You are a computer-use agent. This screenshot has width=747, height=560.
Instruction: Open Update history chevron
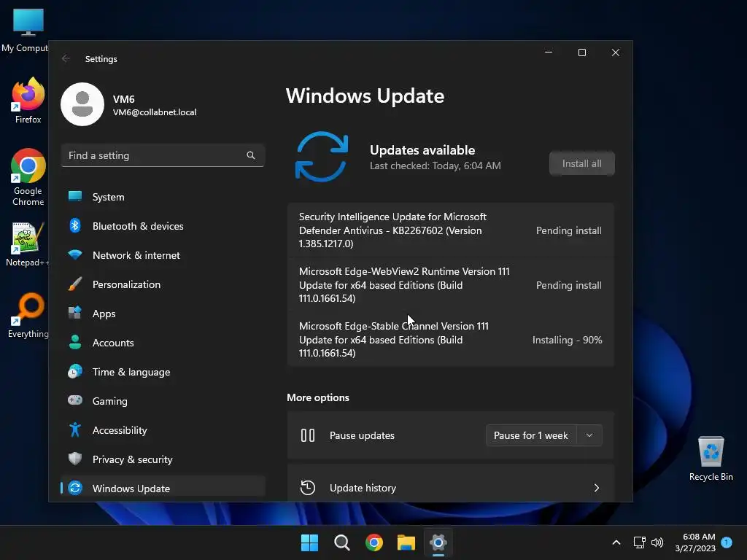tap(597, 488)
